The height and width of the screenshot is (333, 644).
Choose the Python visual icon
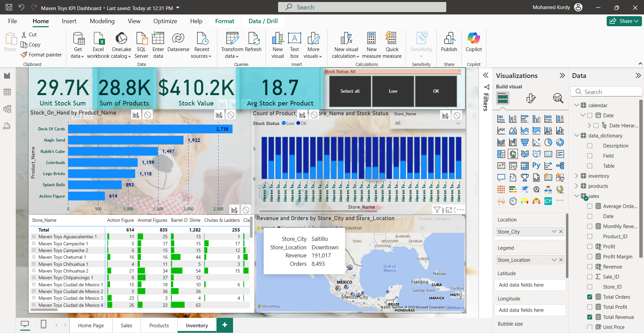536,166
